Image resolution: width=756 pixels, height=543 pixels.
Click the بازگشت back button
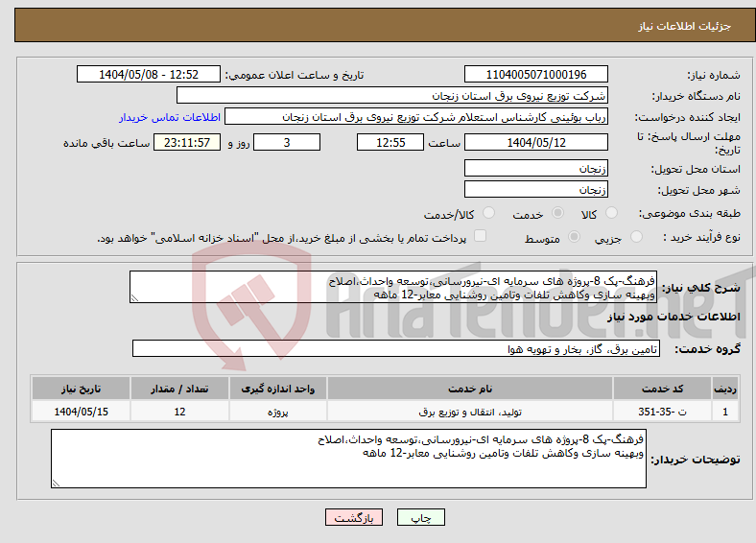(354, 517)
